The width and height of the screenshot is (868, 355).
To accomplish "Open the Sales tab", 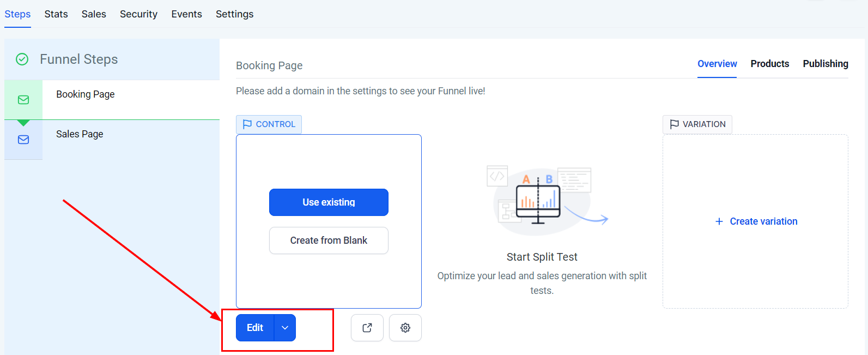I will coord(94,14).
